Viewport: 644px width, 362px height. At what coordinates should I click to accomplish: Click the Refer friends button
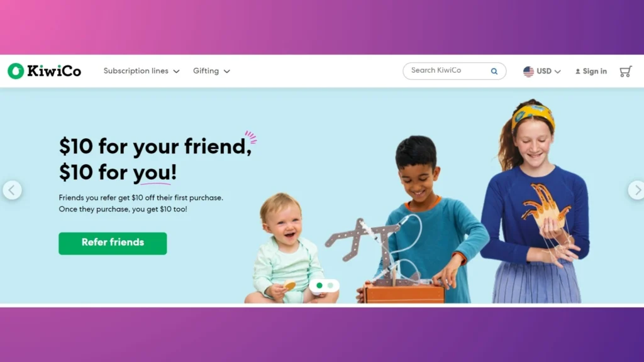pos(113,243)
